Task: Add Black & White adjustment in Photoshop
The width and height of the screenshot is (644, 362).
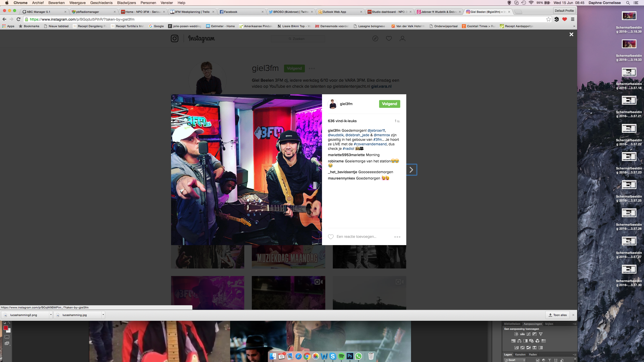Action: pos(525,341)
